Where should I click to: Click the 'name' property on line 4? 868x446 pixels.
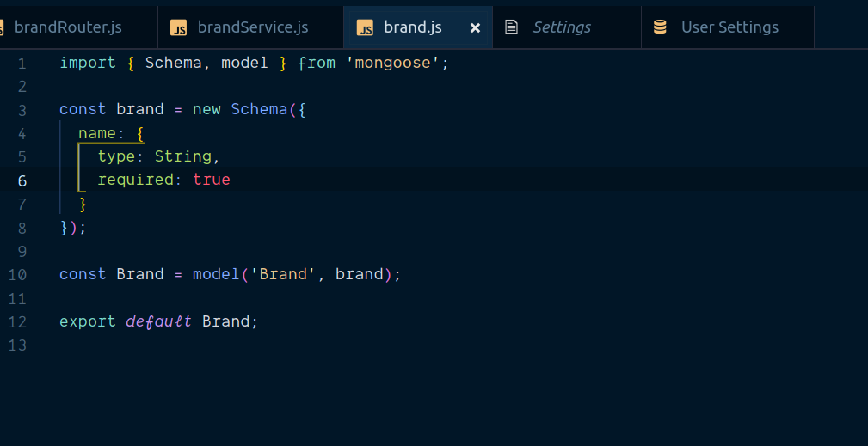tap(97, 133)
